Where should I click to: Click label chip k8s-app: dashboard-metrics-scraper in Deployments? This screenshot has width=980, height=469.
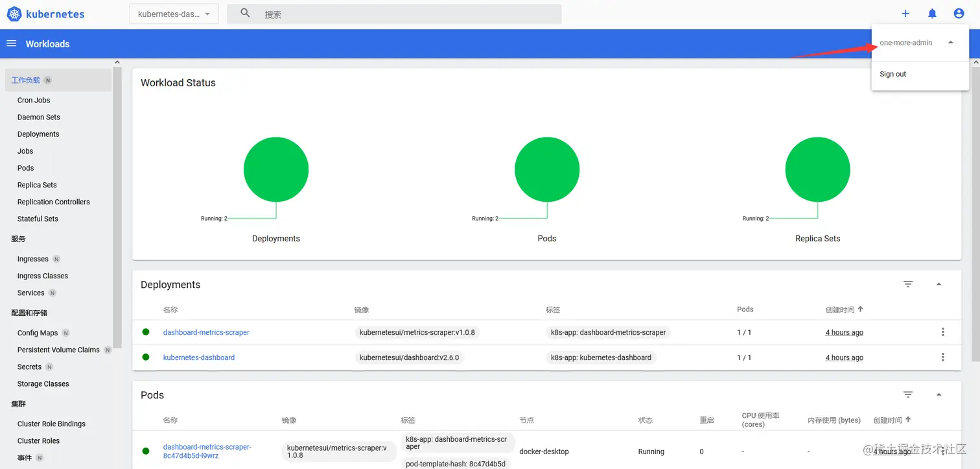pyautogui.click(x=608, y=332)
